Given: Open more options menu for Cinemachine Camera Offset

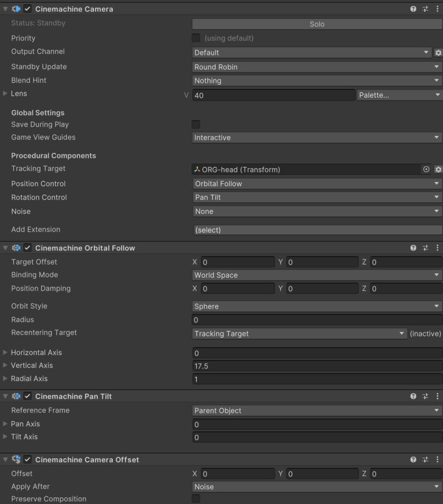Looking at the screenshot, I should pos(437,460).
